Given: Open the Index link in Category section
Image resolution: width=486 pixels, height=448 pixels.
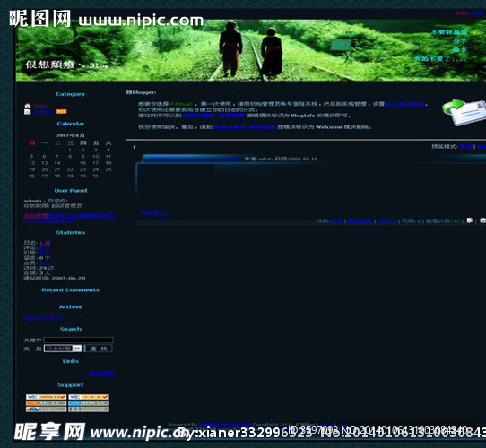Looking at the screenshot, I should 41,107.
